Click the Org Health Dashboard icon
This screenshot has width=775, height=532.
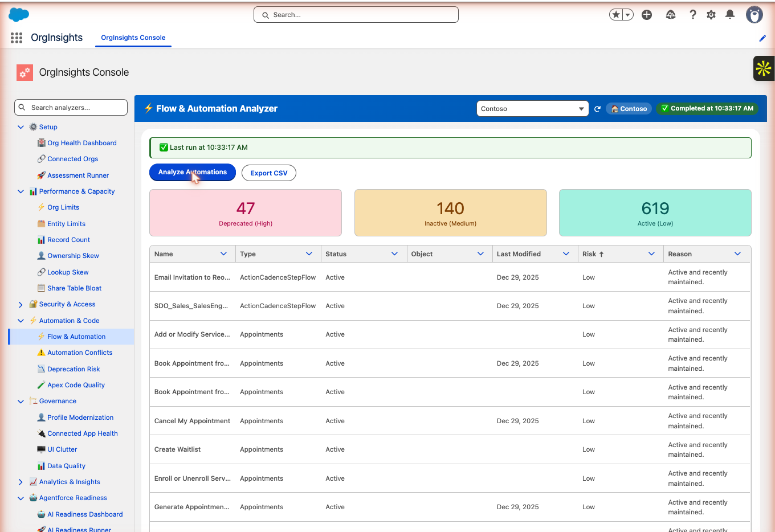point(41,143)
